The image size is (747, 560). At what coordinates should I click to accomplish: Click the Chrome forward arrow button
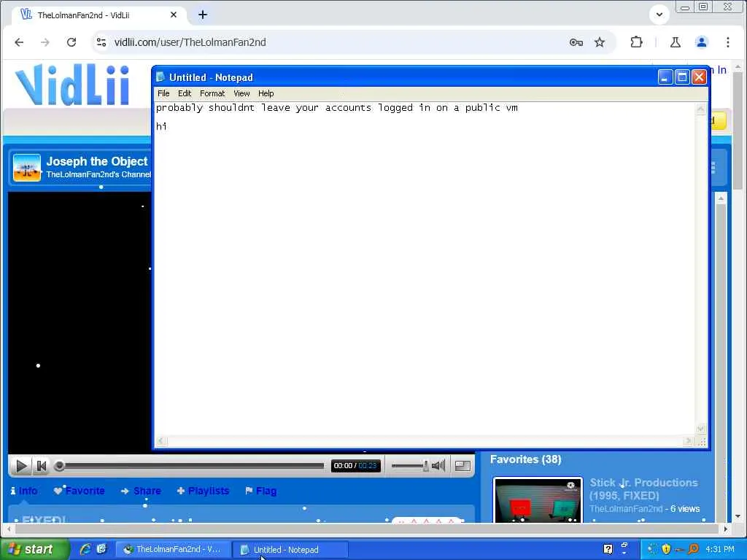pyautogui.click(x=45, y=42)
